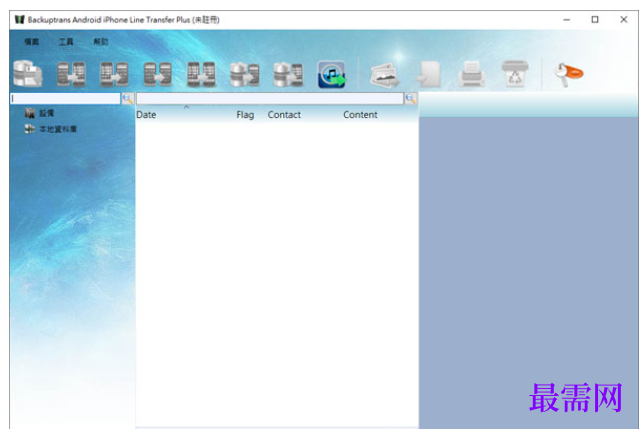The height and width of the screenshot is (429, 641).
Task: Click the Flag column header
Action: point(245,115)
